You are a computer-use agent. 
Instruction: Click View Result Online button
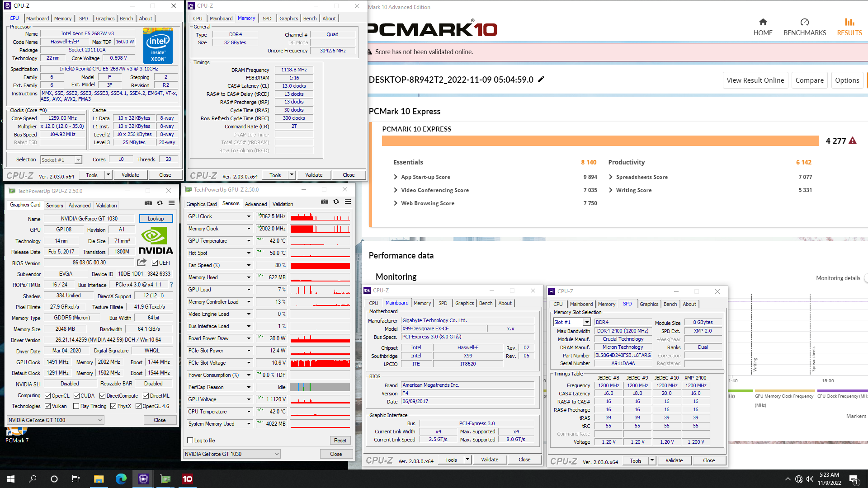click(755, 80)
